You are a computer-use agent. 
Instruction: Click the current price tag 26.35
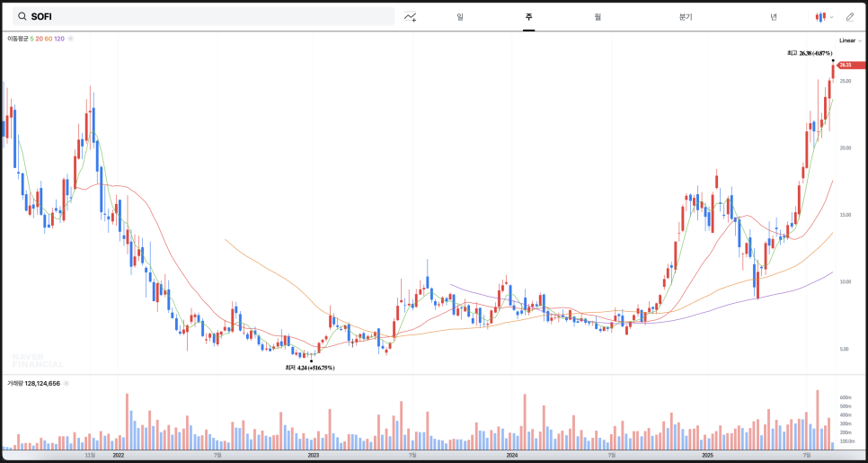[x=852, y=66]
